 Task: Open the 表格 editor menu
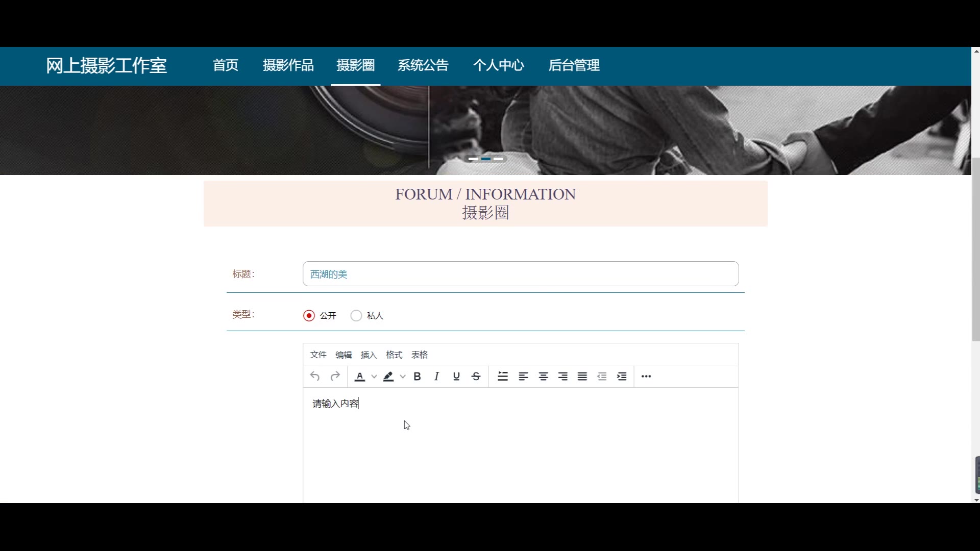tap(420, 355)
